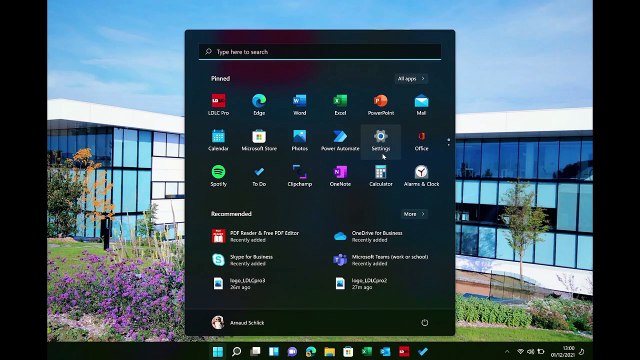The width and height of the screenshot is (640, 360).
Task: Launch OneNote
Action: (x=340, y=176)
